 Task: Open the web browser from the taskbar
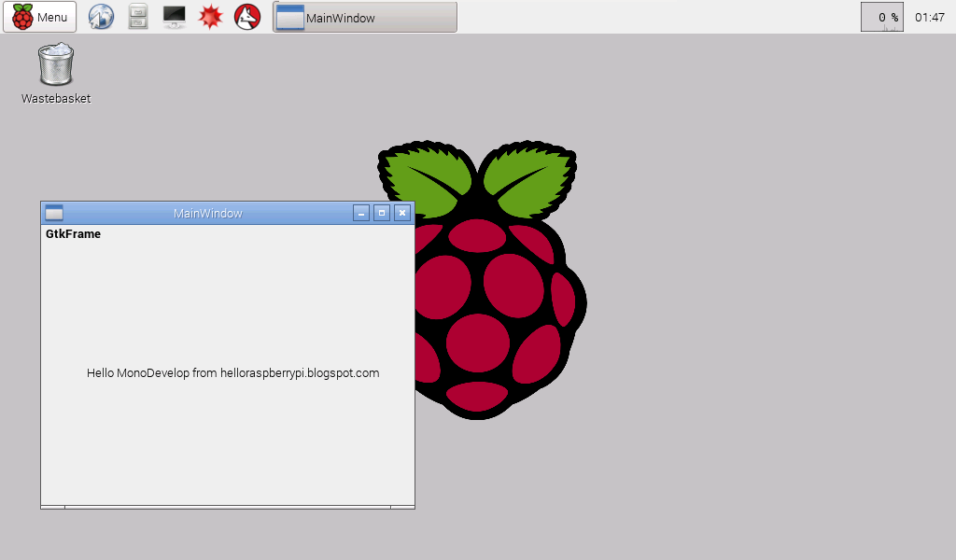pos(100,16)
